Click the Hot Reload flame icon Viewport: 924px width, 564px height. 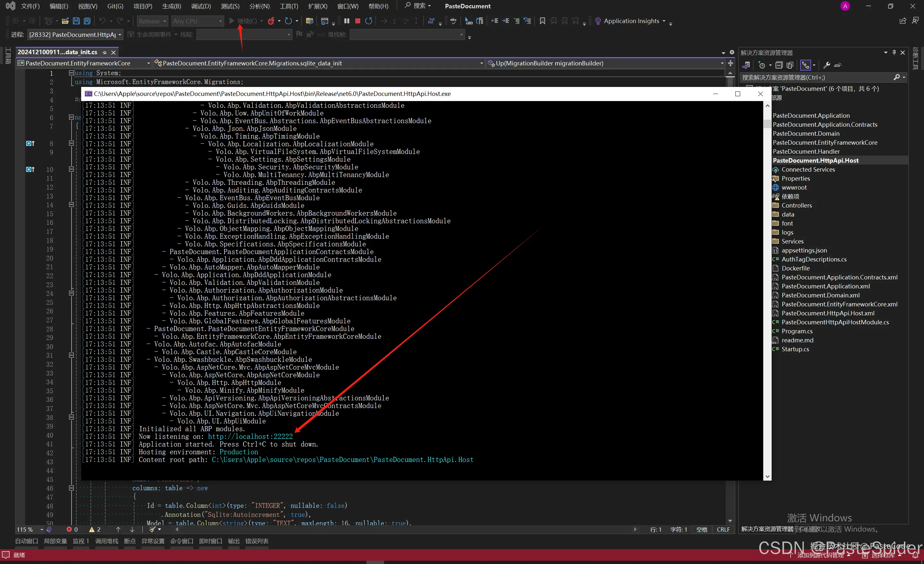click(271, 21)
